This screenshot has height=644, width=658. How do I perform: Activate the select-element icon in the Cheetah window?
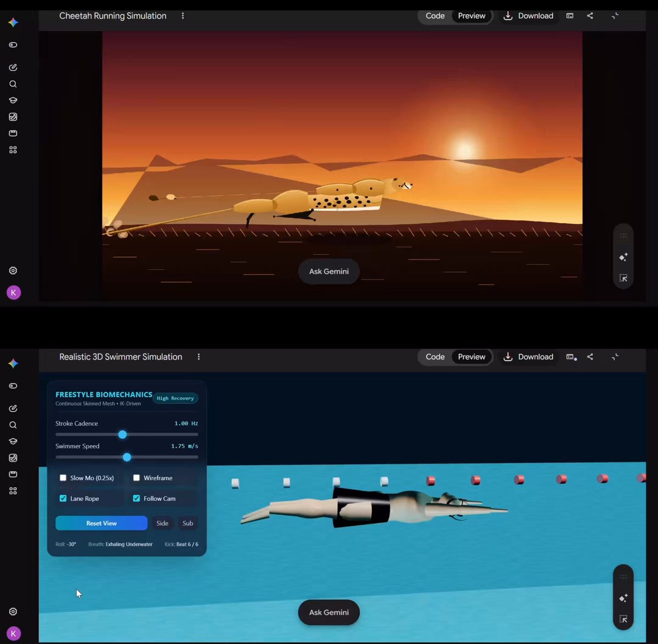623,278
